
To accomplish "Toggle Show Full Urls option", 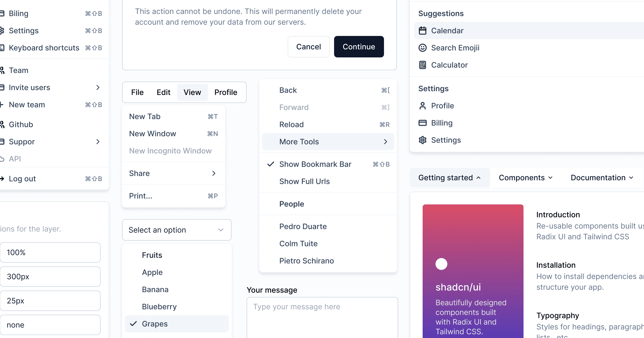I will pyautogui.click(x=304, y=181).
